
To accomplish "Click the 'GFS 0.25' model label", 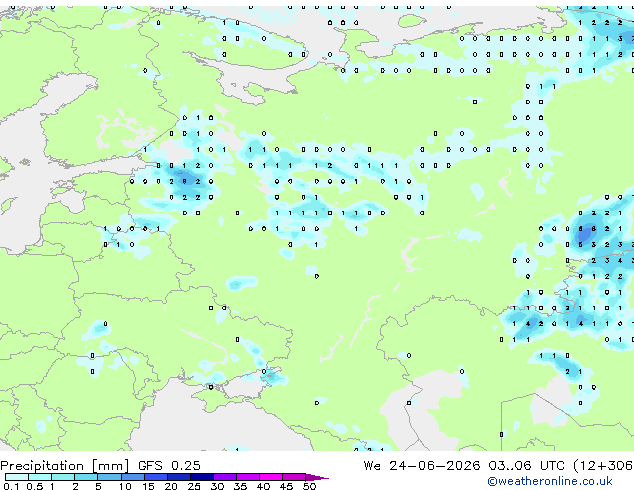I will pos(169,465).
